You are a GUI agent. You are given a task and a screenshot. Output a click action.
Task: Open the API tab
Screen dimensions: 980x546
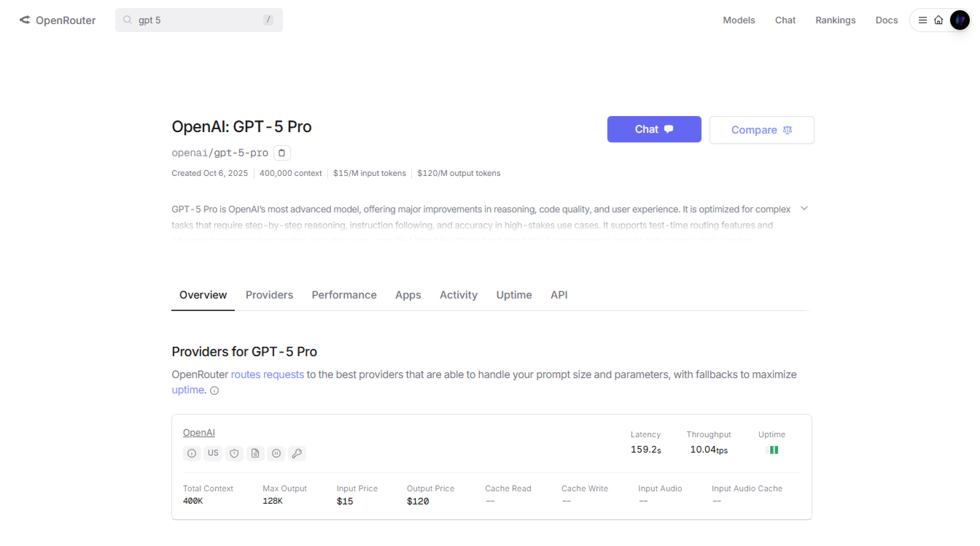559,295
